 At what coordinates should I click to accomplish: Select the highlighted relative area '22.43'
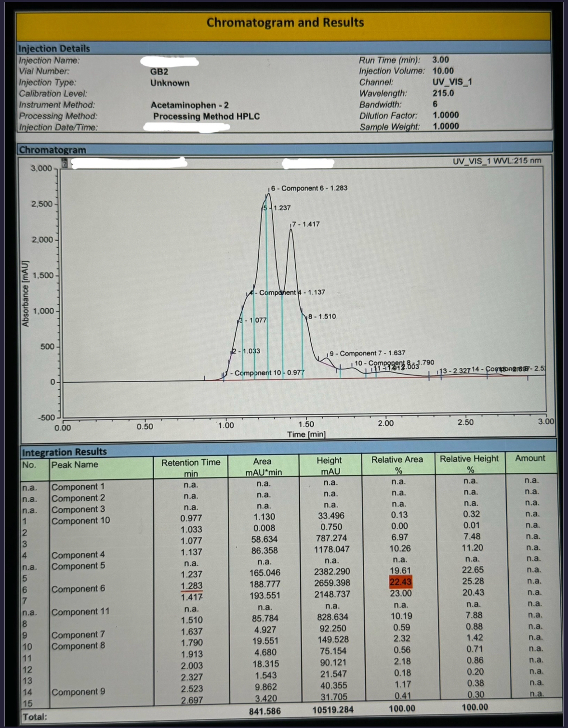click(x=400, y=582)
